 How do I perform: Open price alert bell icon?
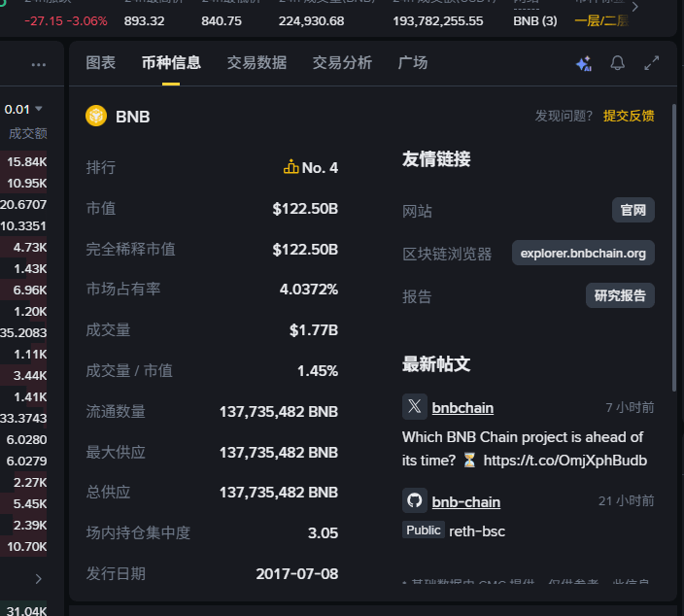[x=617, y=63]
